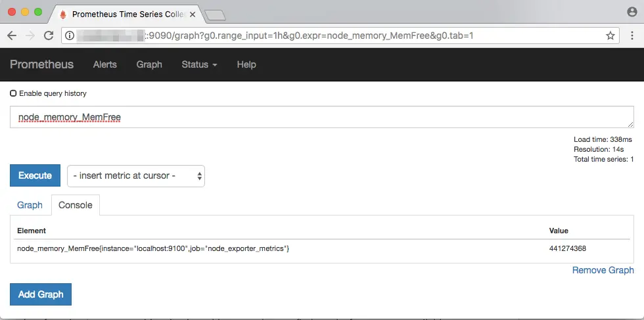Switch to the Graph tab
Screen dimensions: 644x320
click(30, 205)
